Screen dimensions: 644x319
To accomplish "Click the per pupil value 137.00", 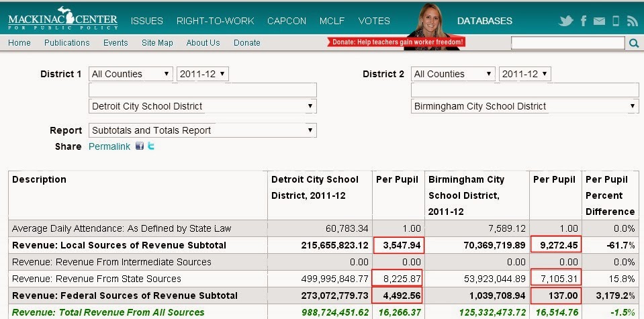I will coord(564,295).
